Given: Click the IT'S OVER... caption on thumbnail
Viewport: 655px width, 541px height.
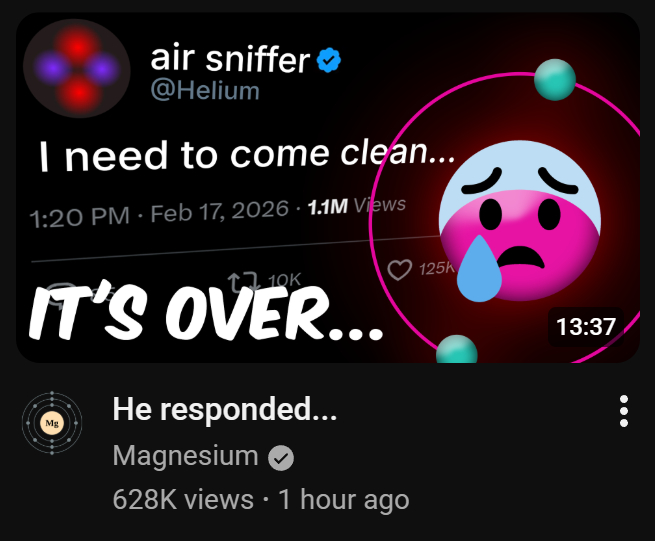Looking at the screenshot, I should (206, 311).
